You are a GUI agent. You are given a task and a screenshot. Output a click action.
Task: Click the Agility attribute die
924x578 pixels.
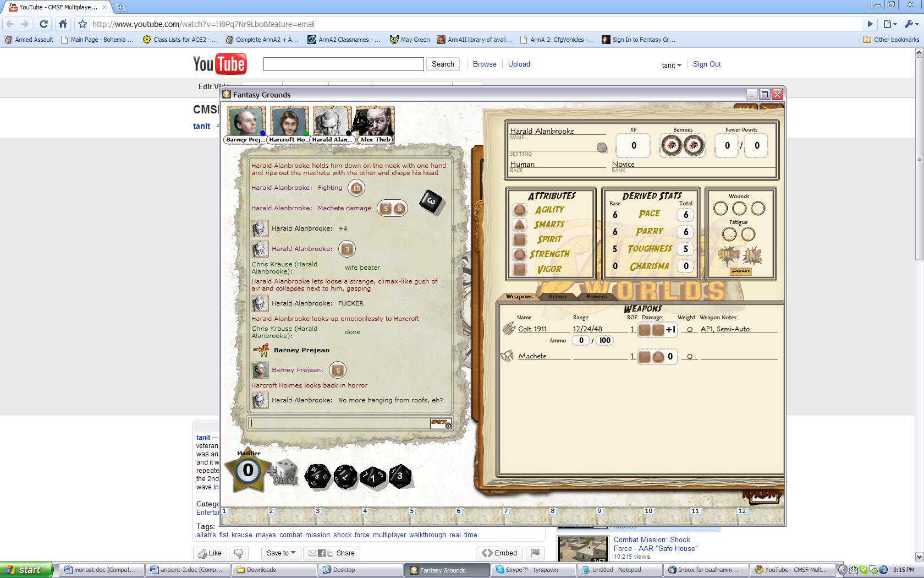[519, 210]
